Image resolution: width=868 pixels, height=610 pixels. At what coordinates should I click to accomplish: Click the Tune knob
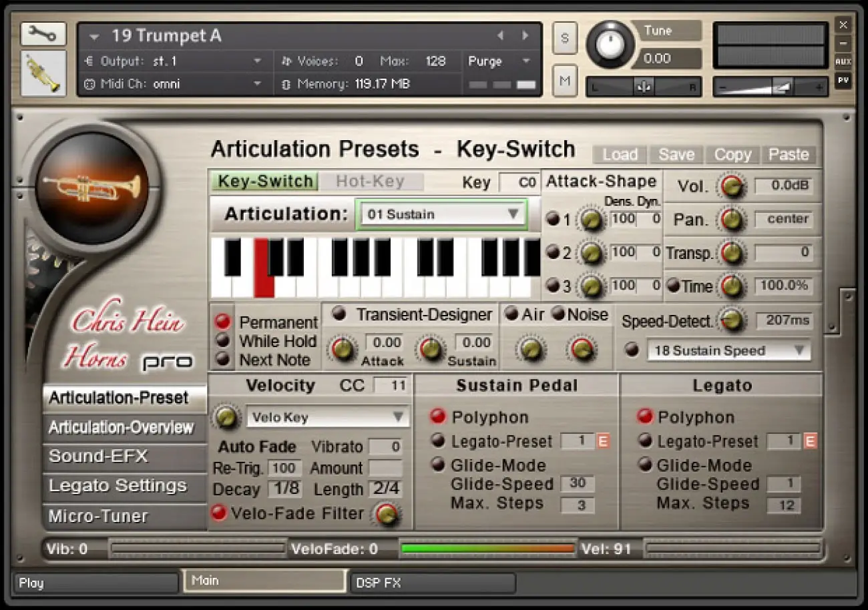(x=609, y=44)
